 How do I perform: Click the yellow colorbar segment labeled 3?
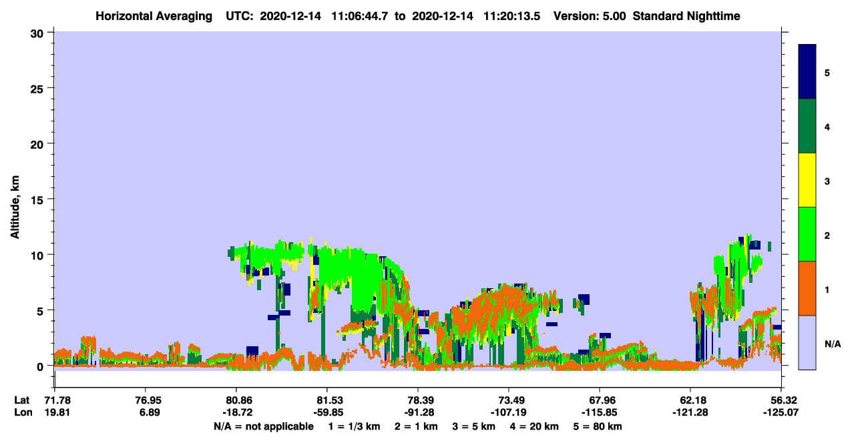pyautogui.click(x=807, y=180)
